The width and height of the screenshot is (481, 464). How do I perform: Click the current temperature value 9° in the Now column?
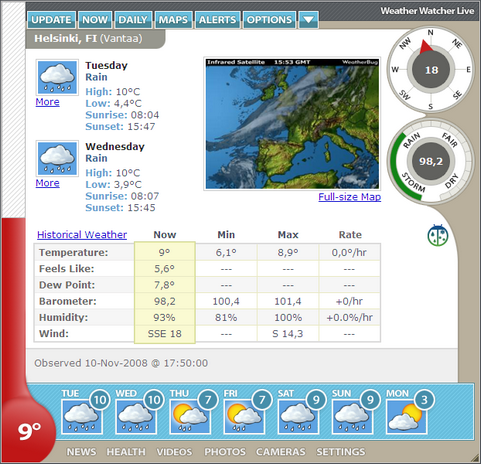click(164, 253)
